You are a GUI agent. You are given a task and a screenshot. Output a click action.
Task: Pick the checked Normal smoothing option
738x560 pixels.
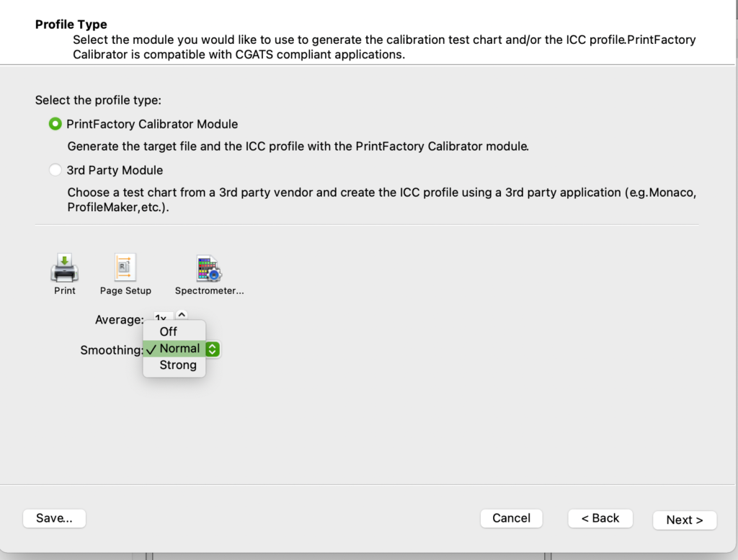(x=174, y=349)
